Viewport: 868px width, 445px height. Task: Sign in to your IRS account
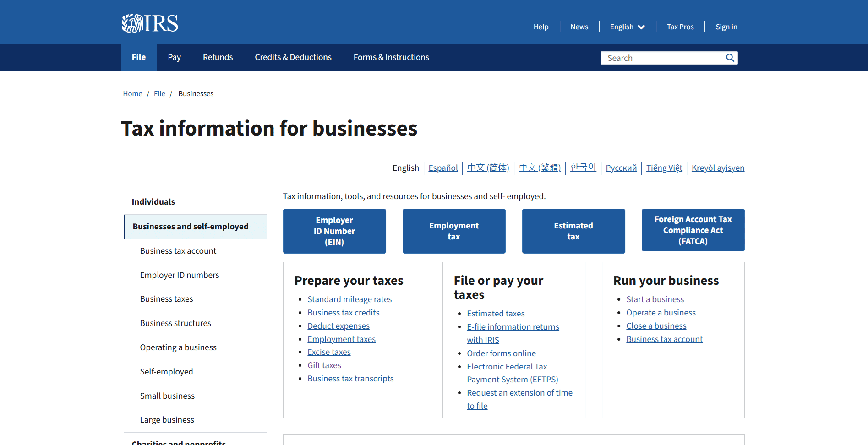pyautogui.click(x=726, y=27)
